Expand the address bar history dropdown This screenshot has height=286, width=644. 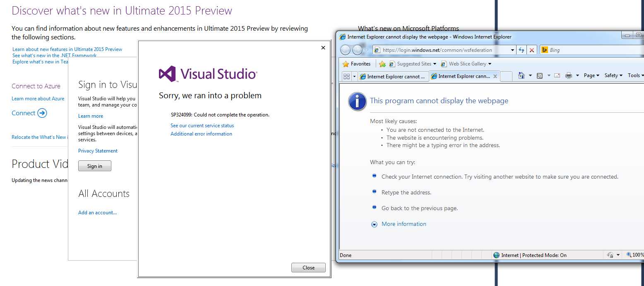pyautogui.click(x=512, y=50)
